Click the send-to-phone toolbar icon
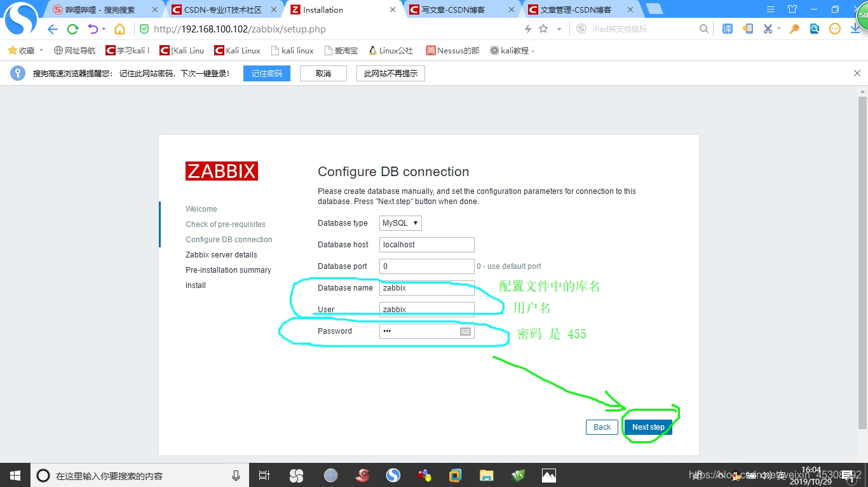This screenshot has width=868, height=487. click(748, 29)
